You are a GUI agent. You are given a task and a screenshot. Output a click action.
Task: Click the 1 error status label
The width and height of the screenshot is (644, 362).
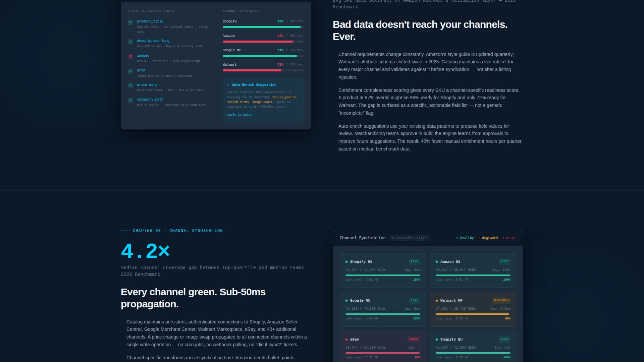tap(509, 238)
